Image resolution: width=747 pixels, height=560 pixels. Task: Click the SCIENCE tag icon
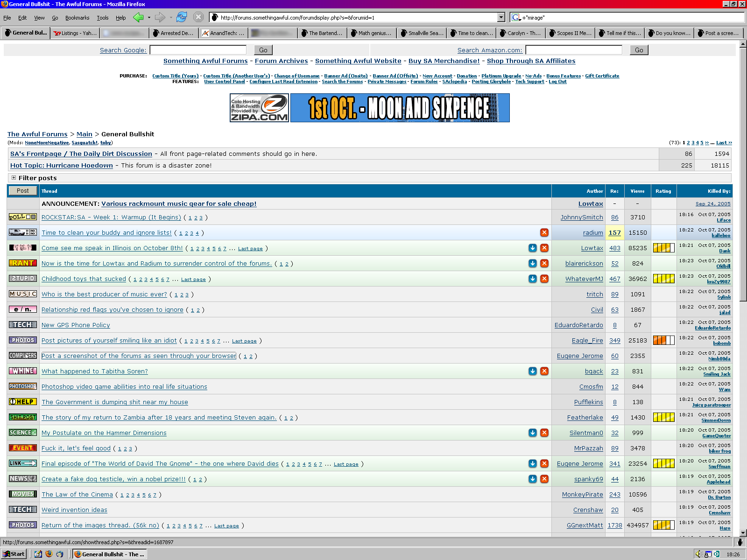tap(23, 433)
